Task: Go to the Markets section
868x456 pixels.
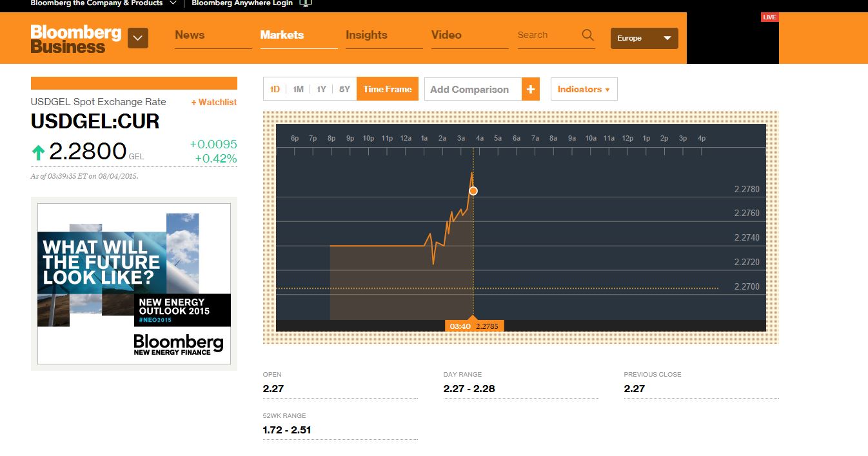Action: [x=282, y=35]
